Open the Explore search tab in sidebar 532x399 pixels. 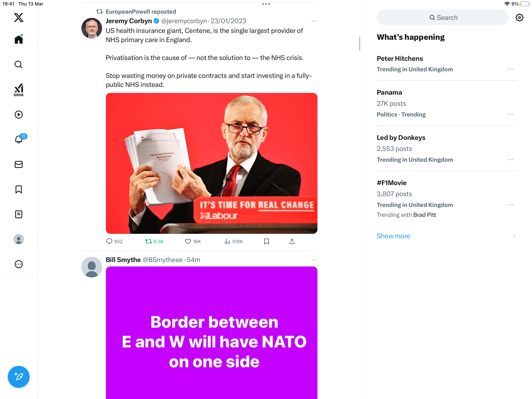pos(18,64)
